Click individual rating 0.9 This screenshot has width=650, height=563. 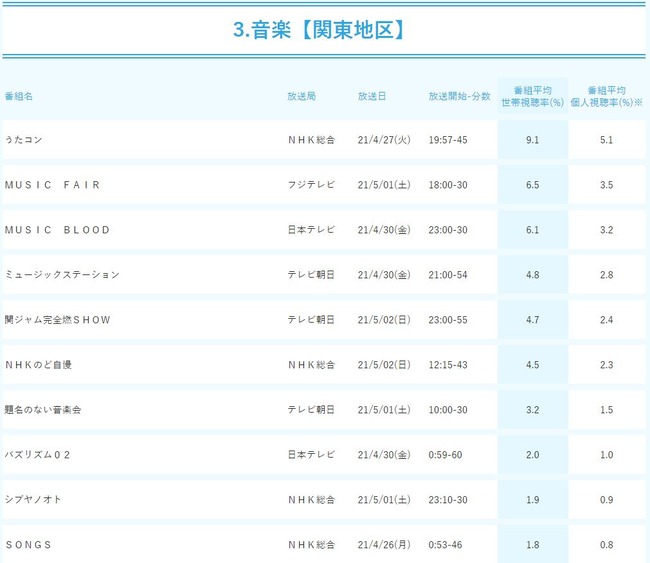tap(606, 500)
